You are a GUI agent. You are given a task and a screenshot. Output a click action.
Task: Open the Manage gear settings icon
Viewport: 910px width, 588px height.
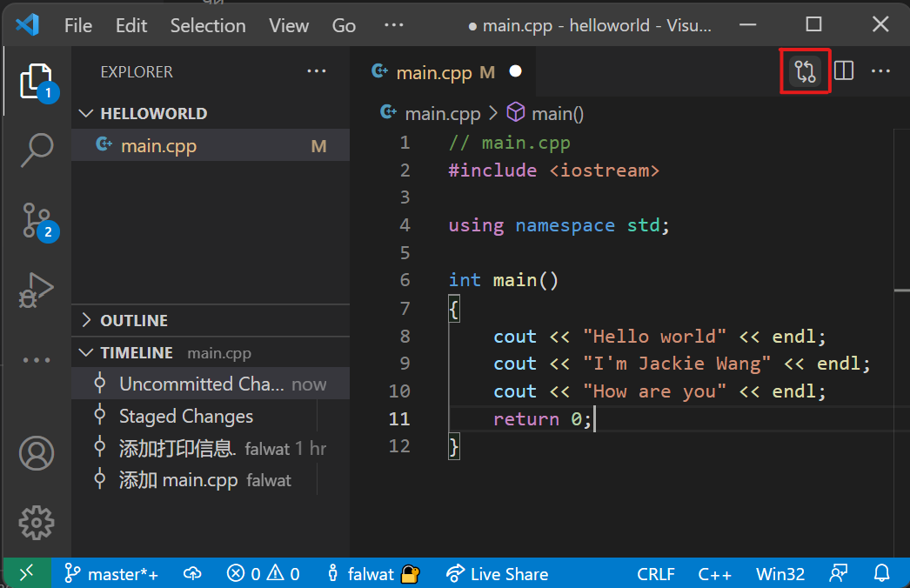tap(37, 522)
